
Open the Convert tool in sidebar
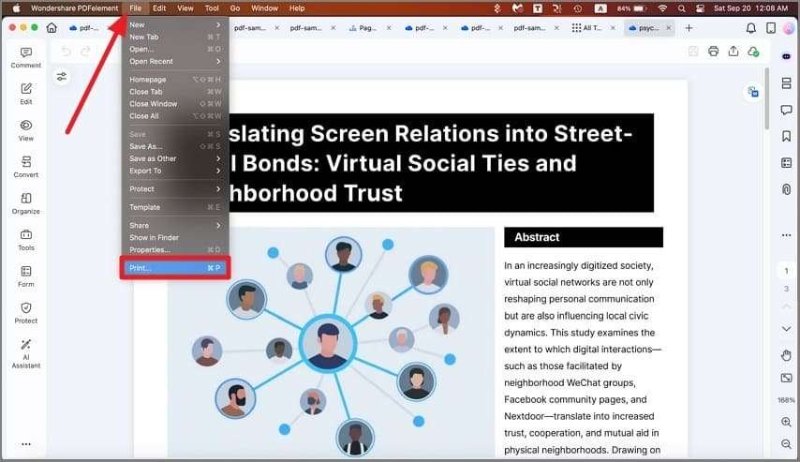[26, 166]
